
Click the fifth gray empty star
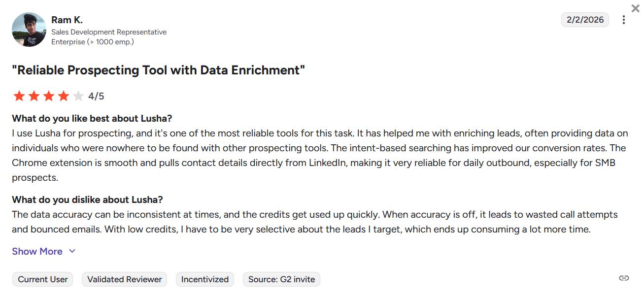(78, 96)
